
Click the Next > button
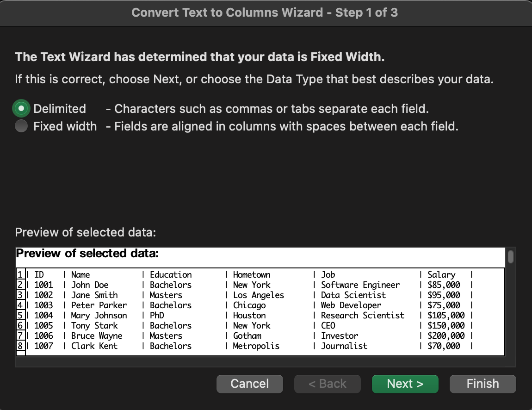(405, 384)
